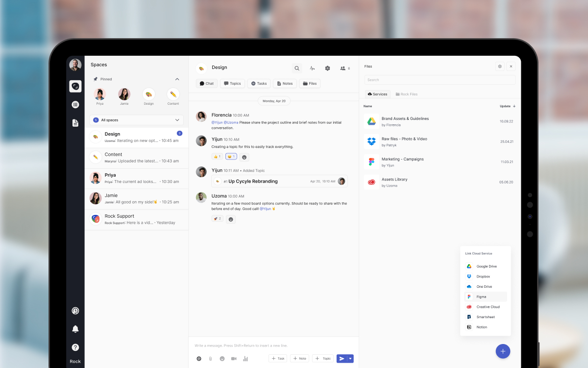Viewport: 588px width, 368px height.
Task: Open the emoji picker in the message bar
Action: coord(222,358)
